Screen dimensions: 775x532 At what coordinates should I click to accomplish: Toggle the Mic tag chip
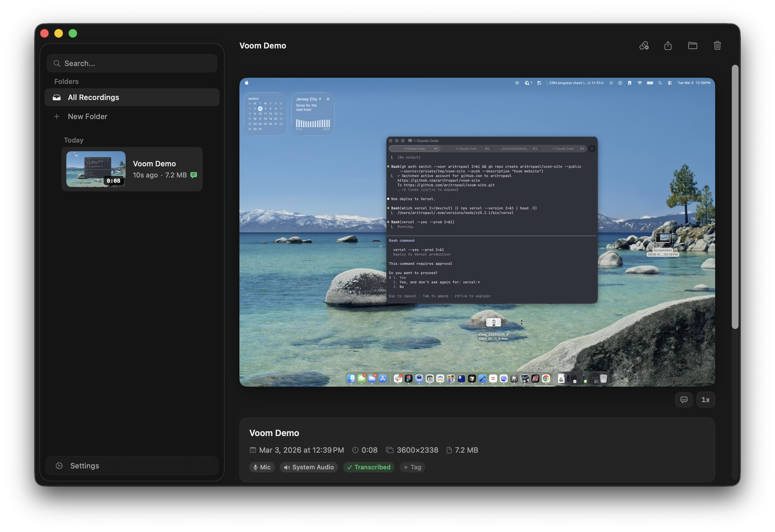tap(262, 467)
